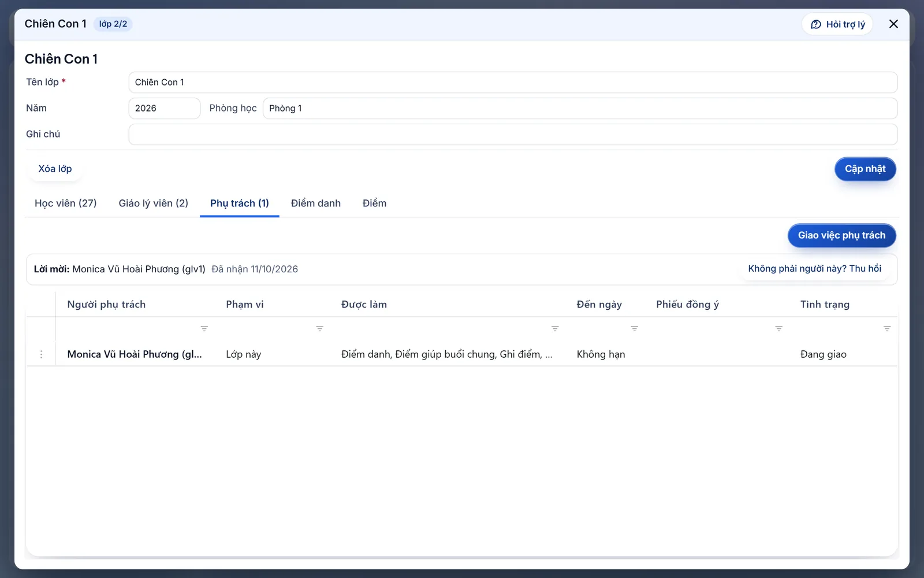This screenshot has width=924, height=578.
Task: Filter the Phạm vi column
Action: pyautogui.click(x=319, y=328)
